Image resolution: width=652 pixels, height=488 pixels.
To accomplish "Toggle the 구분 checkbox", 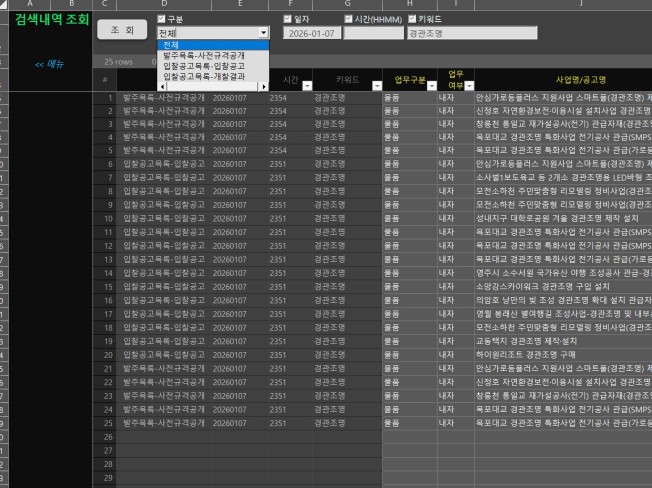I will (162, 19).
